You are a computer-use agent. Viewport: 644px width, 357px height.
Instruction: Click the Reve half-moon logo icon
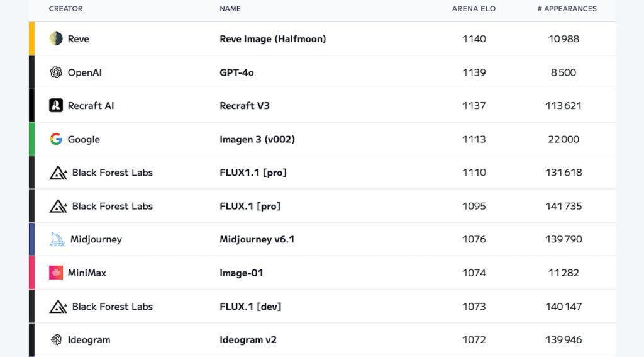pyautogui.click(x=56, y=38)
